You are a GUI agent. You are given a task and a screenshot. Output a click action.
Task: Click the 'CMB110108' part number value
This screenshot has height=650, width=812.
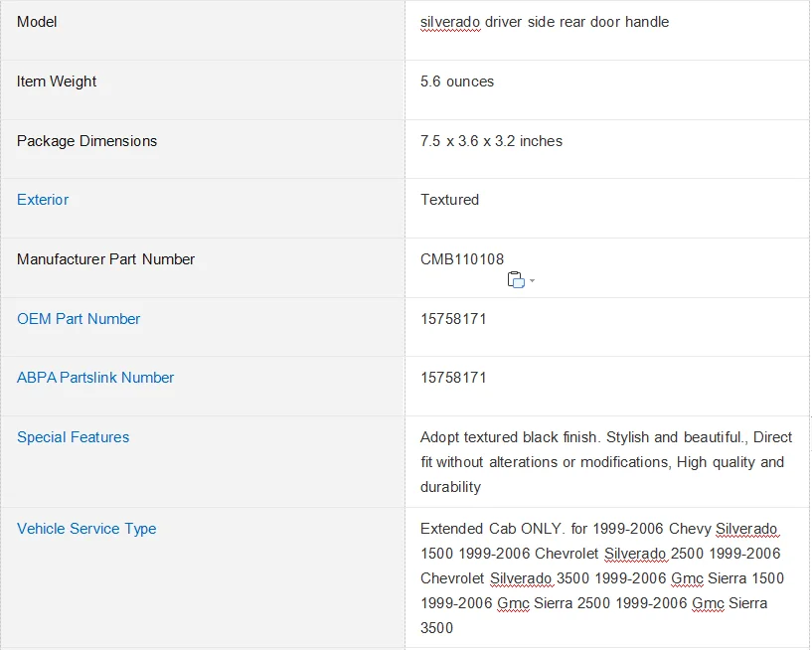462,259
